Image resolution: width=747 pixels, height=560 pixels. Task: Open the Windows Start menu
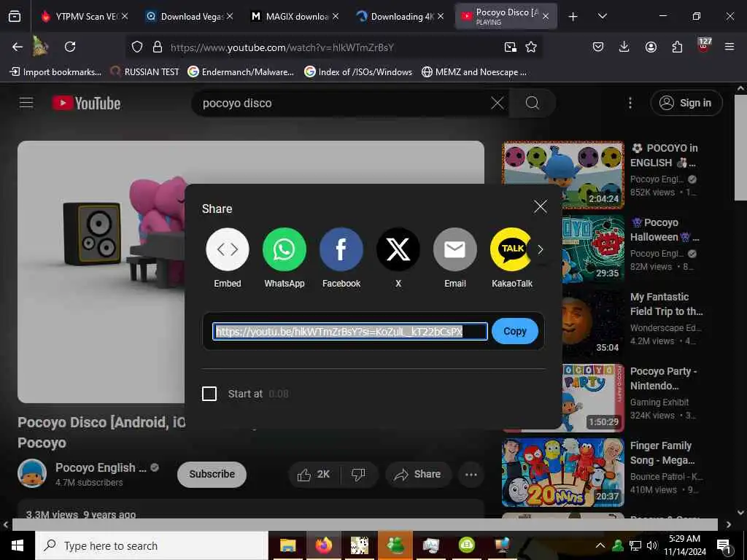coord(18,545)
